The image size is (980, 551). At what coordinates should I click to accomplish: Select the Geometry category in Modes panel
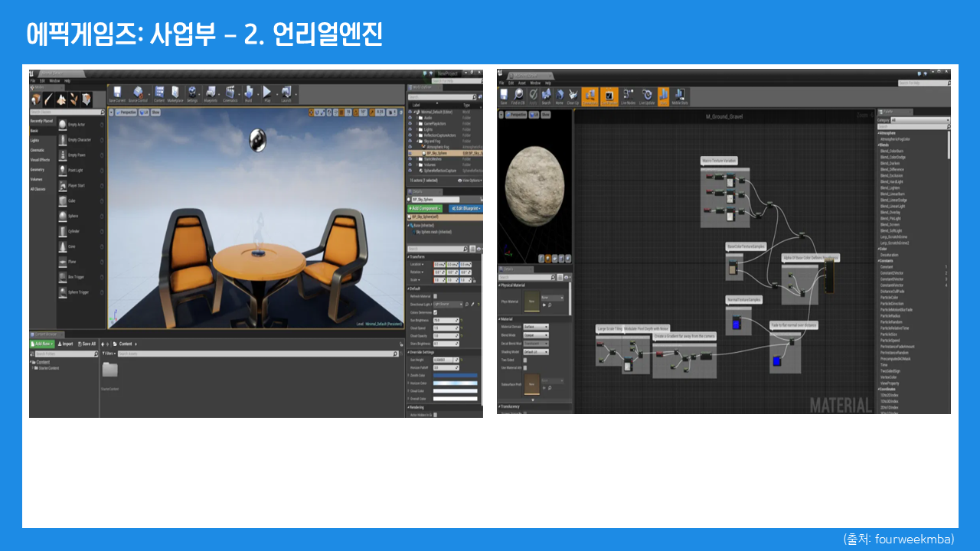tap(38, 169)
